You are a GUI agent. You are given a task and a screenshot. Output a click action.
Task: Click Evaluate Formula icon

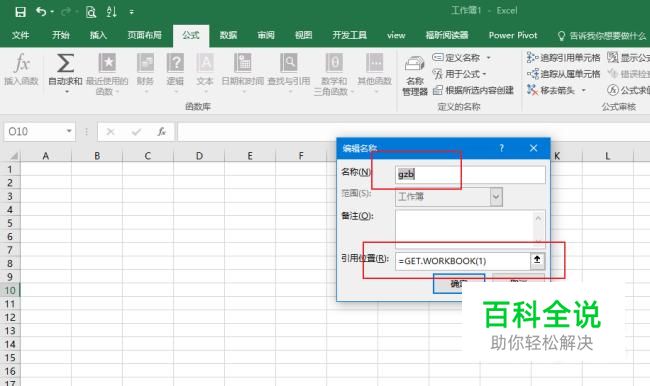[613, 90]
